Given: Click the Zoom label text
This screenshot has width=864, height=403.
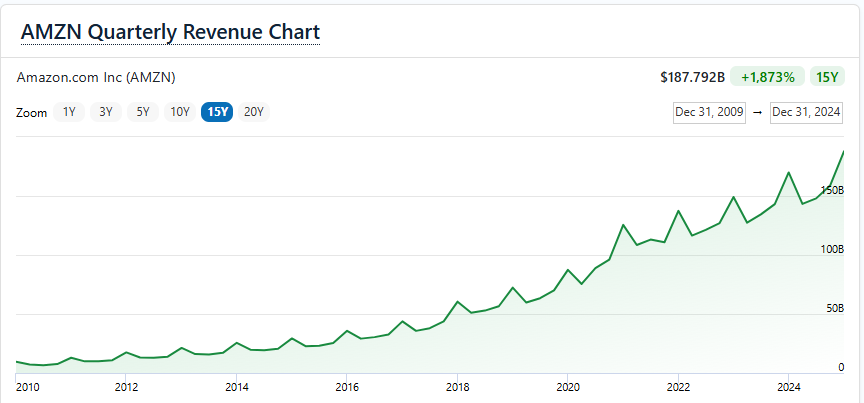Looking at the screenshot, I should pyautogui.click(x=31, y=113).
